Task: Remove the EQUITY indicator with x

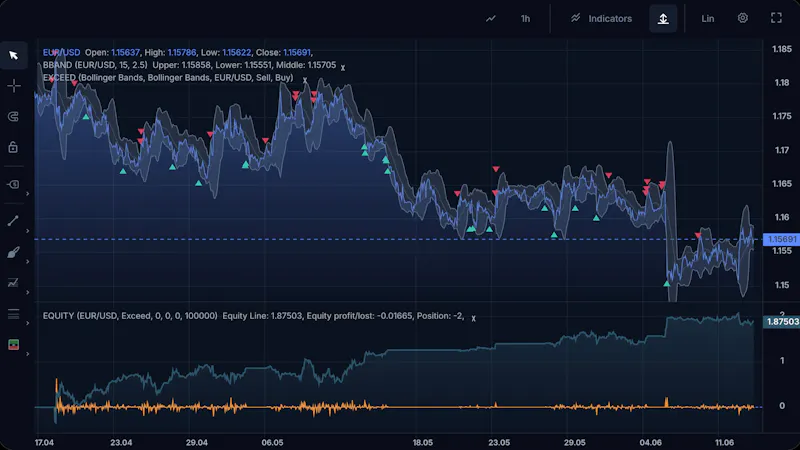Action: coord(473,318)
